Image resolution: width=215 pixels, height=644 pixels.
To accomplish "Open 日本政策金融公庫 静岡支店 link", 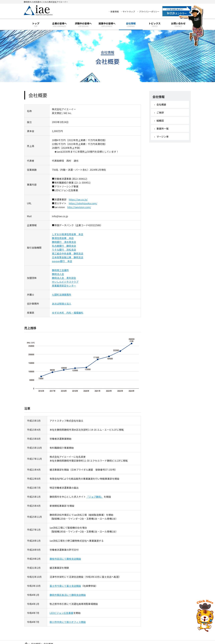I will coord(68,257).
